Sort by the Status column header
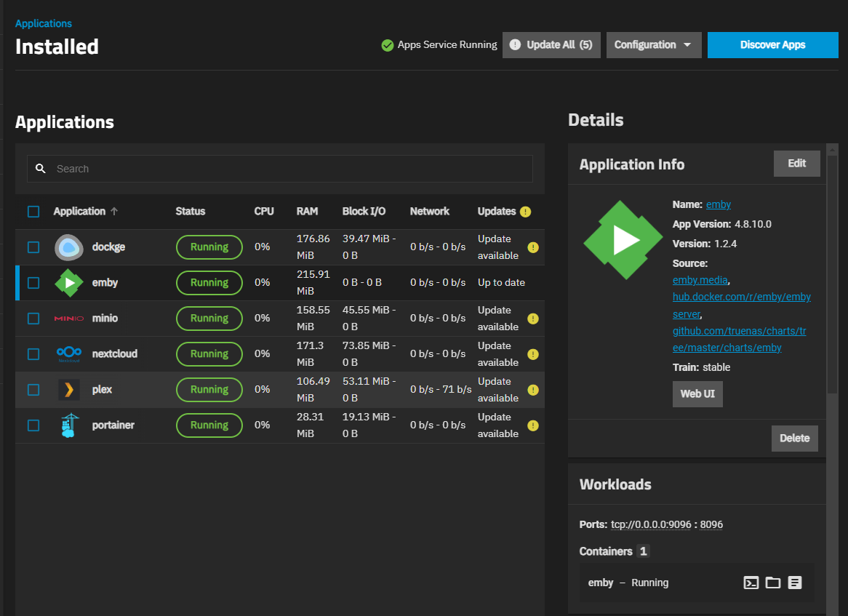848x616 pixels. (191, 212)
